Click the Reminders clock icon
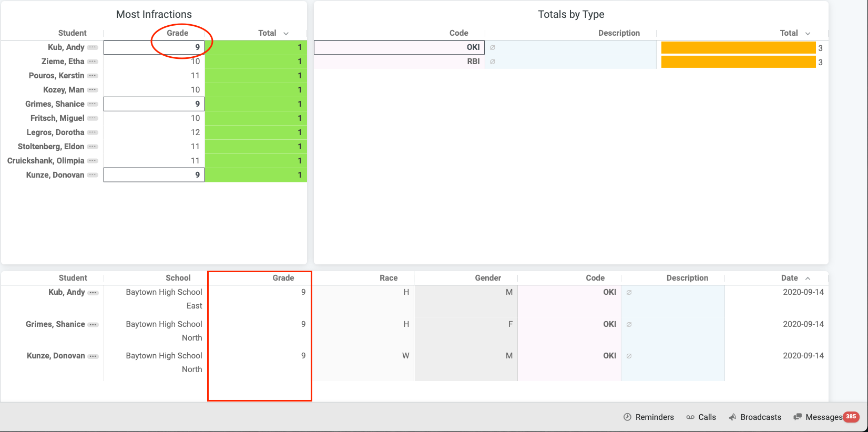Screen dimensions: 868x432 click(627, 417)
